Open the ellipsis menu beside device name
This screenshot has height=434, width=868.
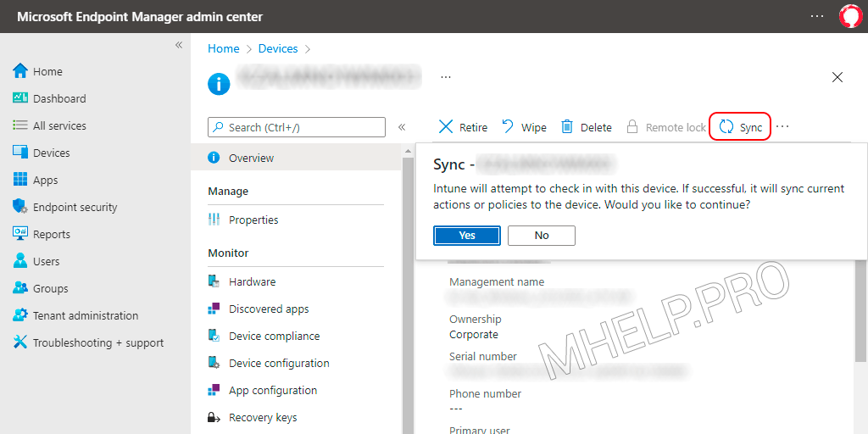(446, 77)
